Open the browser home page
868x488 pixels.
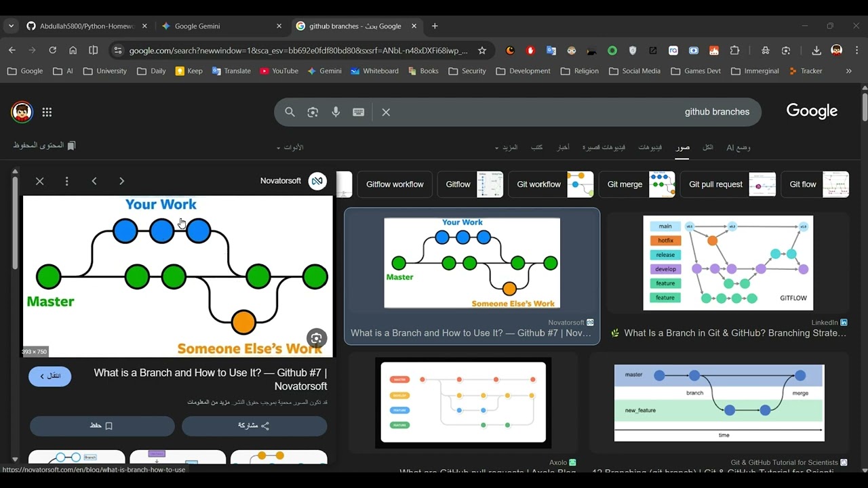[73, 50]
